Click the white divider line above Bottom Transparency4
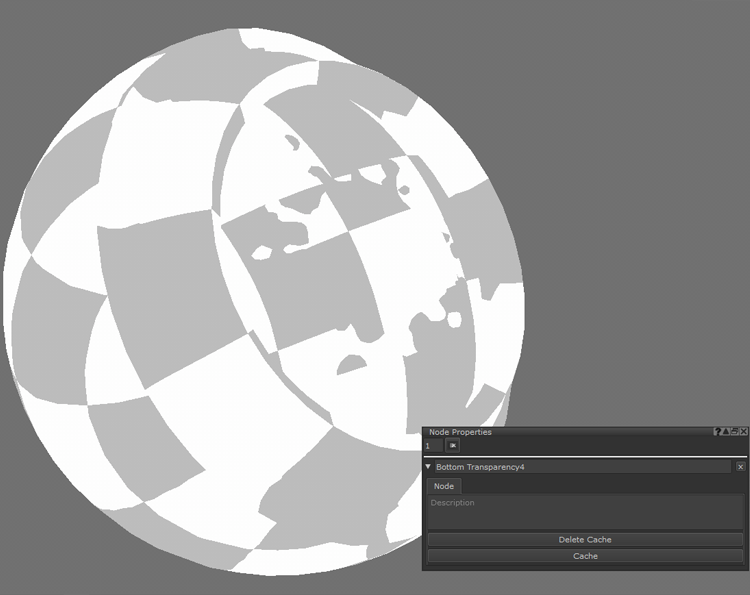The width and height of the screenshot is (750, 595). (x=585, y=457)
